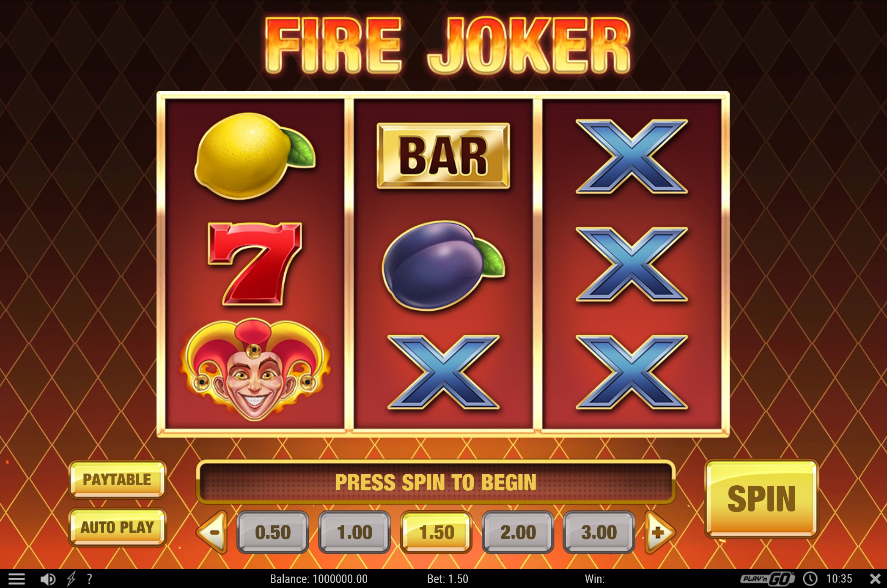Toggle fast play lightning bolt icon

click(71, 579)
